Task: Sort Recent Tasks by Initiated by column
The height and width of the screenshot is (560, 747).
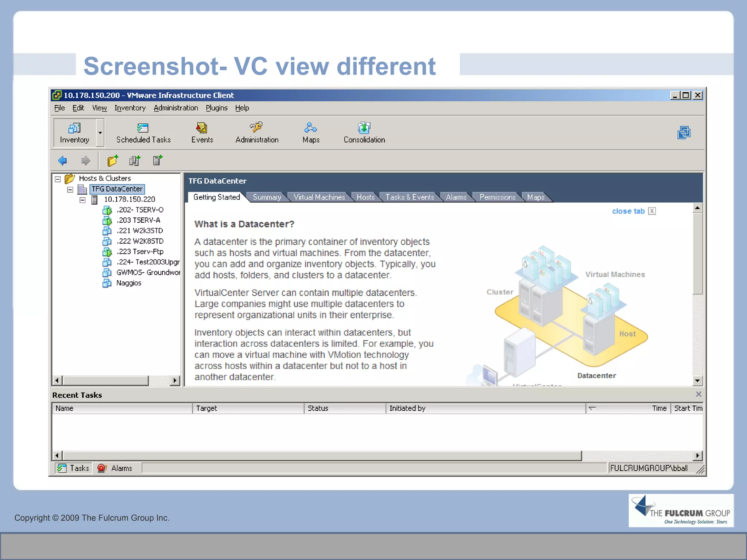Action: 486,408
